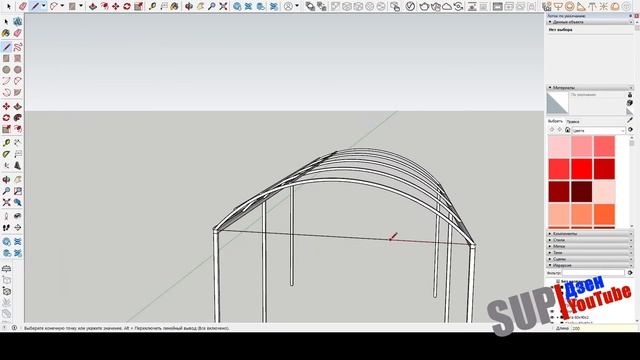Click the sun light icon in top toolbar
Viewport: 640px width, 360px height.
pos(604,6)
